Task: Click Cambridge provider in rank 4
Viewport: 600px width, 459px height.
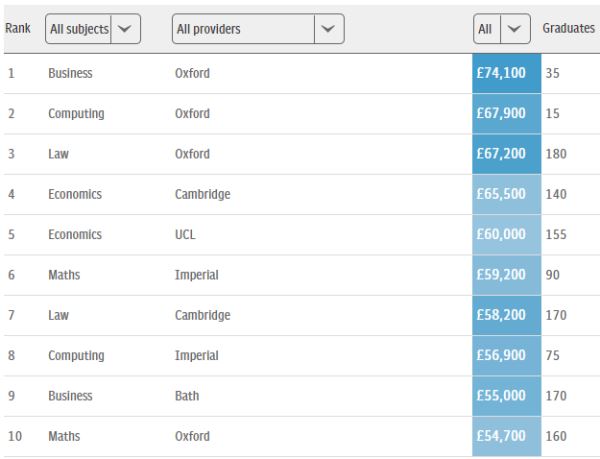Action: (202, 194)
